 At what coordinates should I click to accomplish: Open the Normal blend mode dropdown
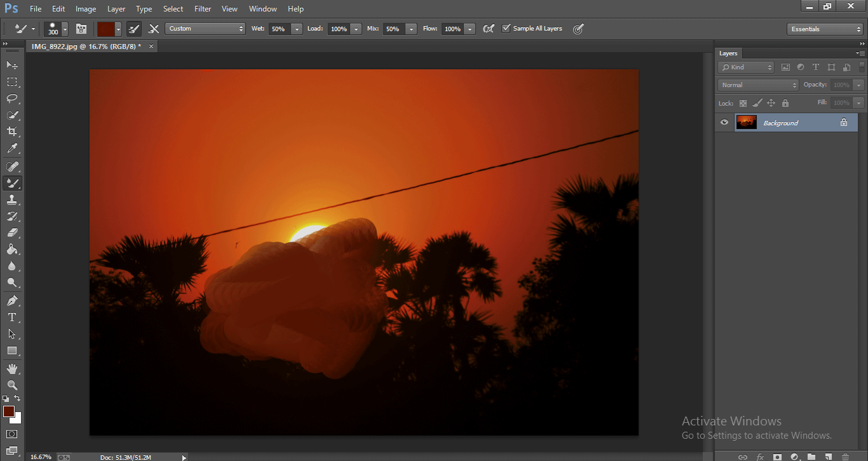pyautogui.click(x=758, y=85)
